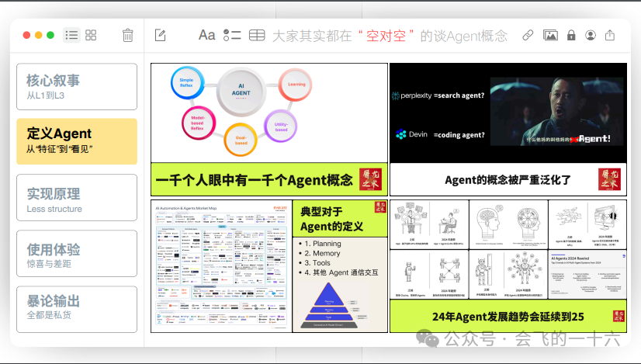This screenshot has width=641, height=364.
Task: Select the 定义Agent section card
Action: click(77, 141)
